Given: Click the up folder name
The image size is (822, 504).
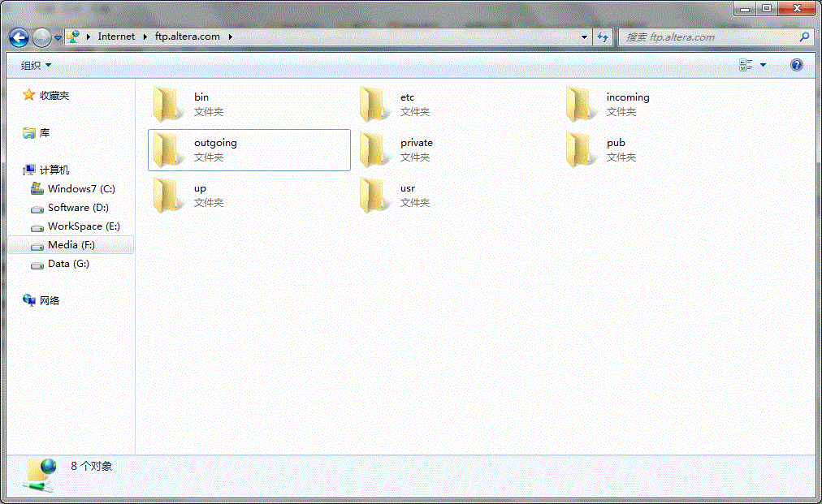Looking at the screenshot, I should click(x=201, y=188).
